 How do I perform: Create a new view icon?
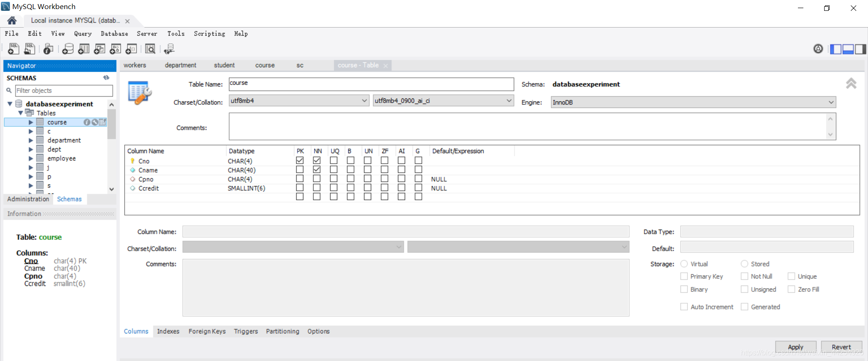click(99, 49)
